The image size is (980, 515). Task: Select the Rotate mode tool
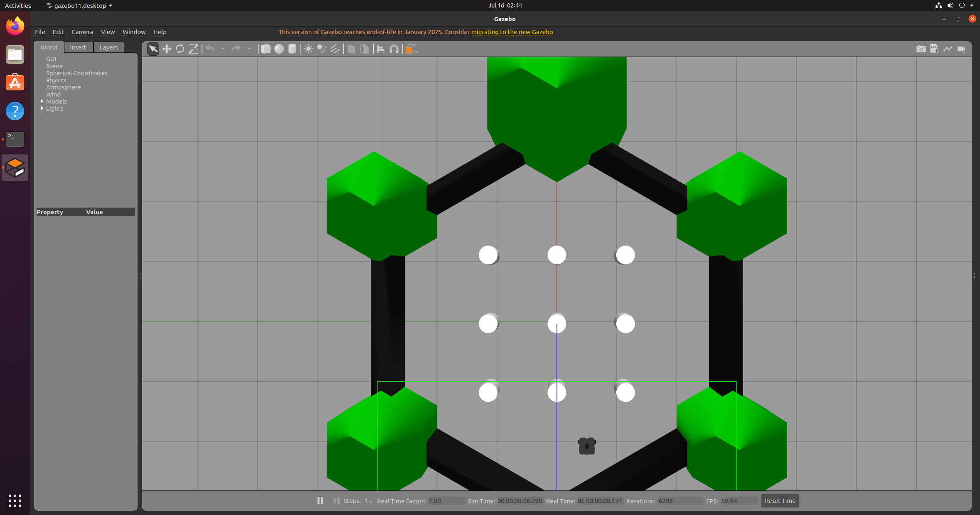click(x=180, y=49)
